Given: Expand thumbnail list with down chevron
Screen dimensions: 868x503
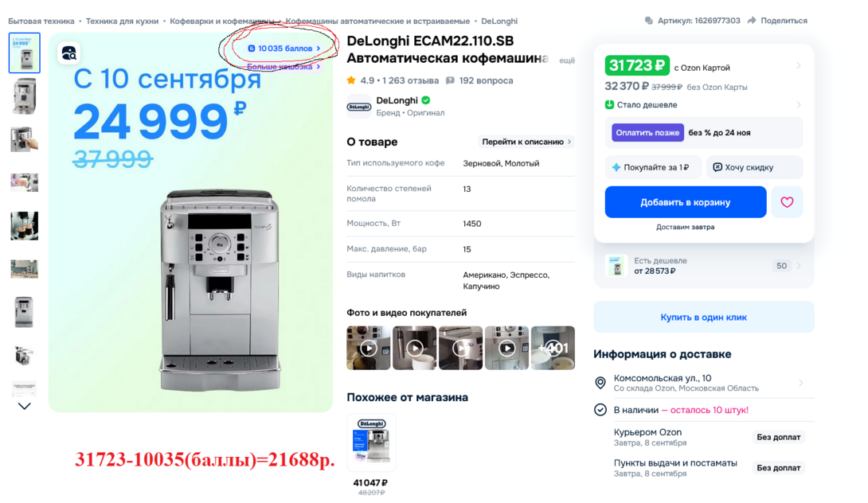Looking at the screenshot, I should coord(25,406).
